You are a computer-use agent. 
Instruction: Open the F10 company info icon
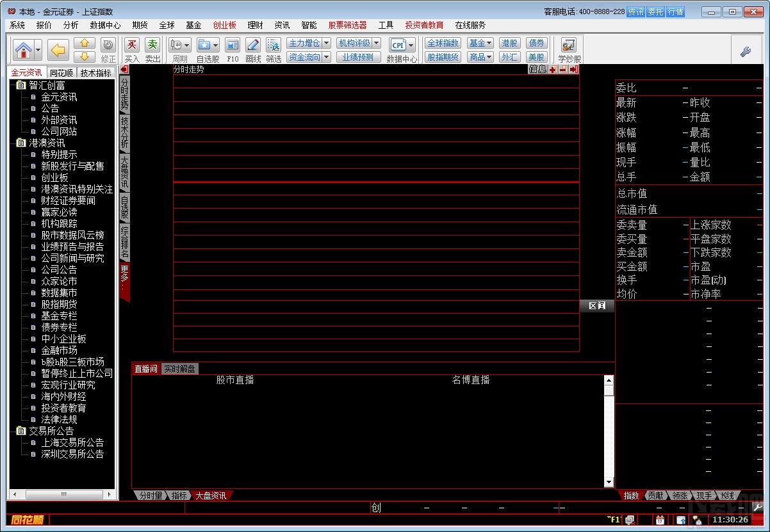pyautogui.click(x=233, y=45)
